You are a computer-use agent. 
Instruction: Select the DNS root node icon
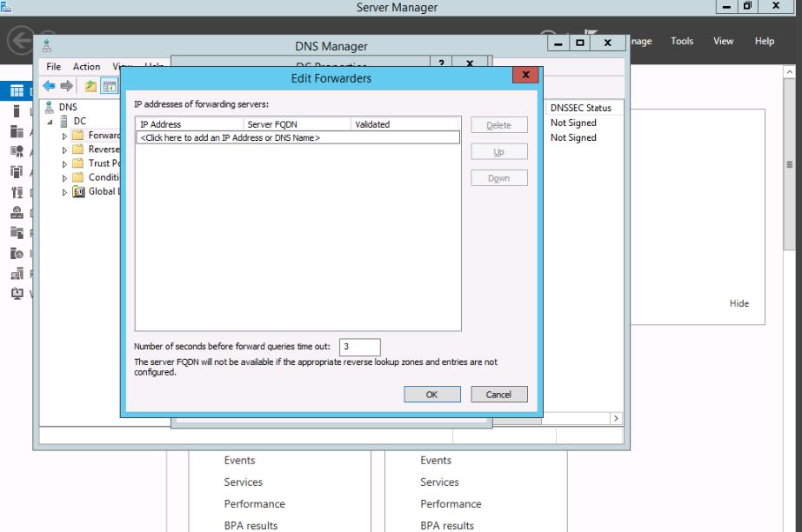(49, 107)
